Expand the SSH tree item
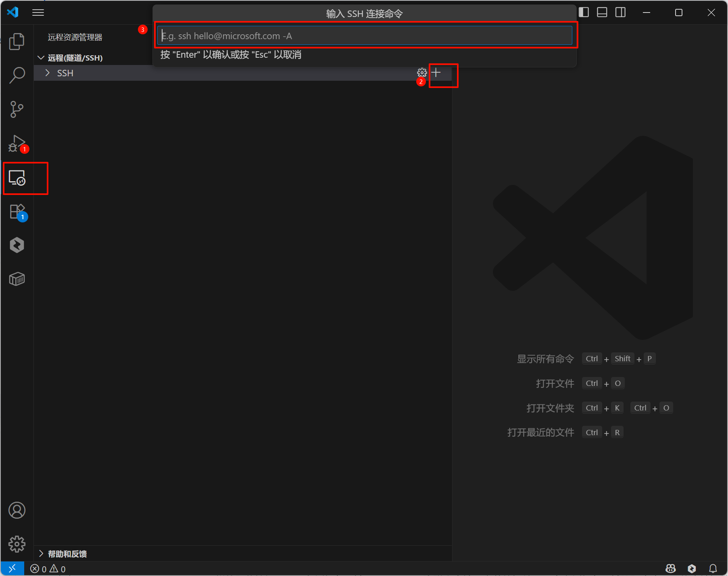Screen dimensions: 728x576 (48, 73)
